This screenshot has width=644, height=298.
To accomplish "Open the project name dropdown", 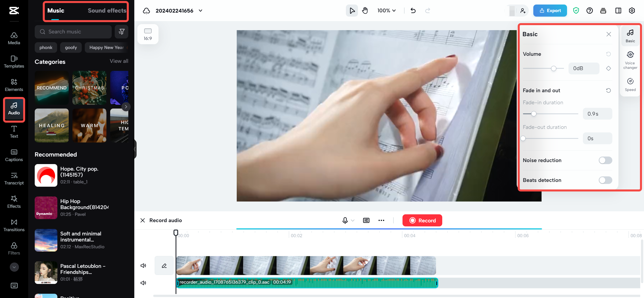I will click(200, 11).
